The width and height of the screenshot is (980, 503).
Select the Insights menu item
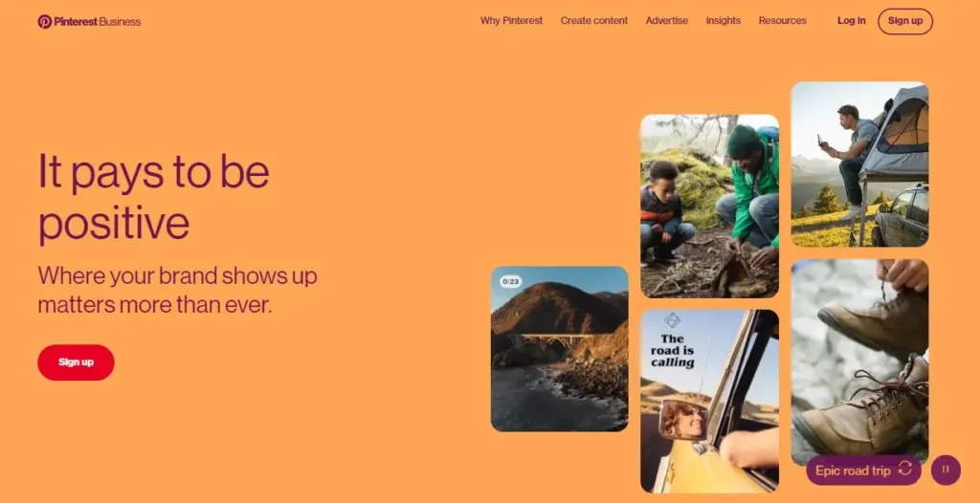[724, 21]
